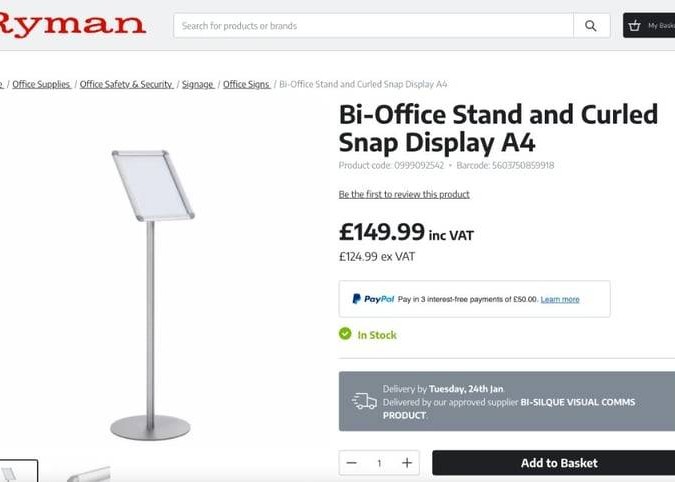Open Office Supplies breadcrumb link

tap(41, 84)
